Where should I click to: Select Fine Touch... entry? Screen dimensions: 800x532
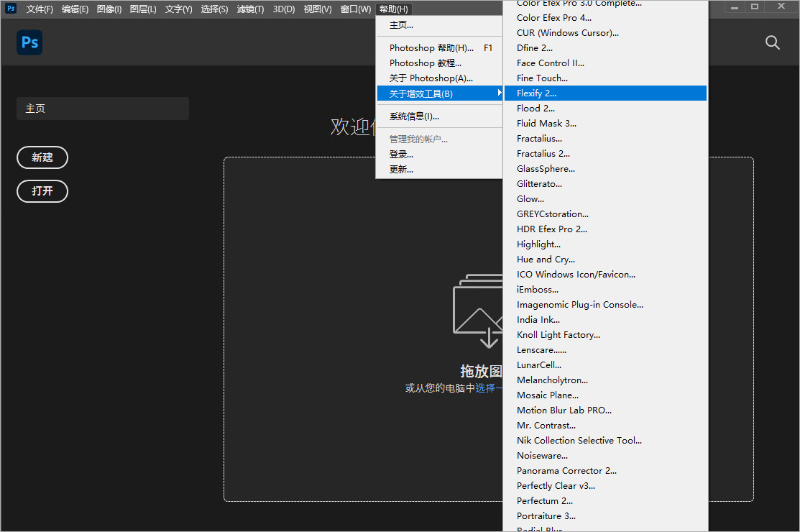point(605,78)
